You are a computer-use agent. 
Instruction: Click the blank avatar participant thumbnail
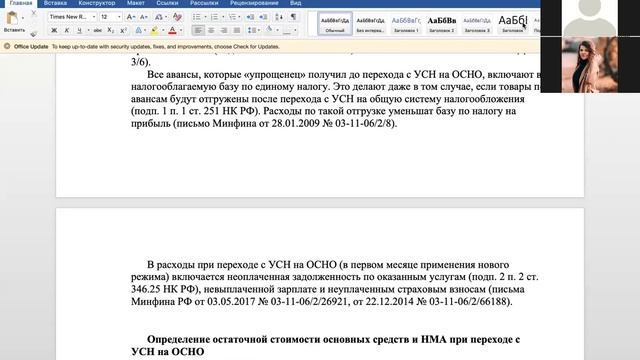point(590,18)
